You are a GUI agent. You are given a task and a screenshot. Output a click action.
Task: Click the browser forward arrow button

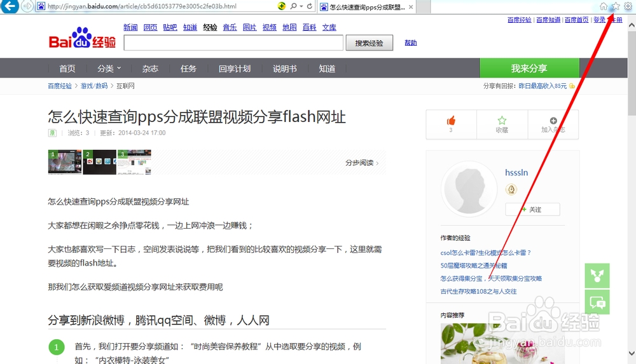tap(27, 6)
